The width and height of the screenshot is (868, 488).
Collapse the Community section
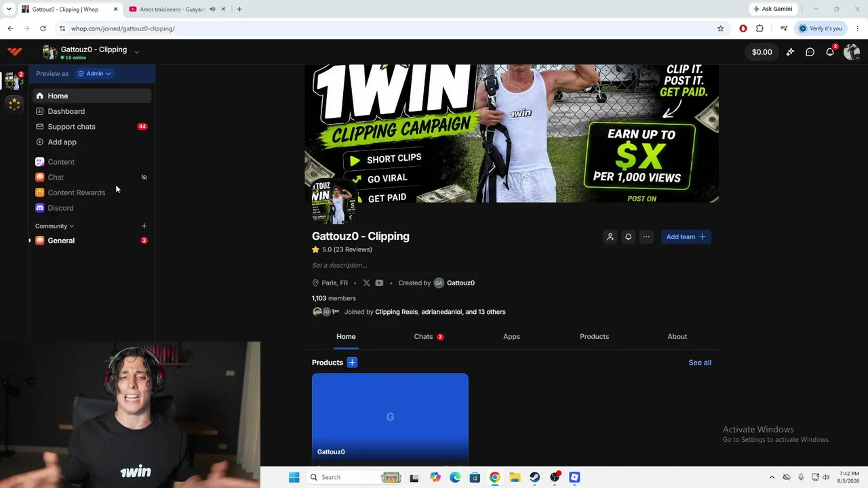tap(54, 226)
